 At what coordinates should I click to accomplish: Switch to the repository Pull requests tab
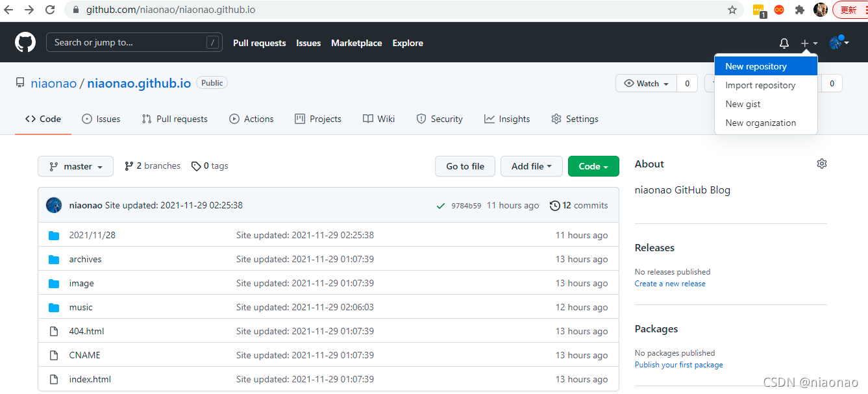(175, 119)
